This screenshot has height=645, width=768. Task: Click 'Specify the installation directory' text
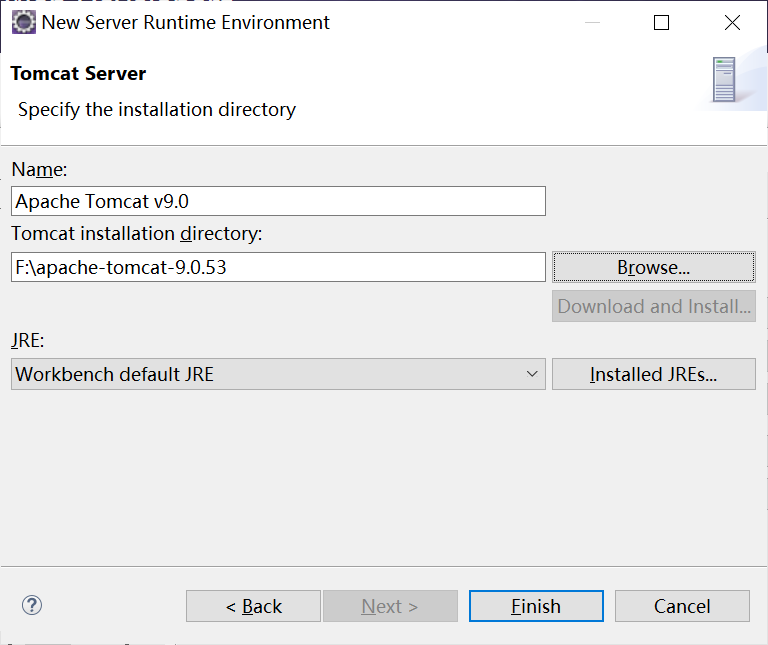coord(157,110)
